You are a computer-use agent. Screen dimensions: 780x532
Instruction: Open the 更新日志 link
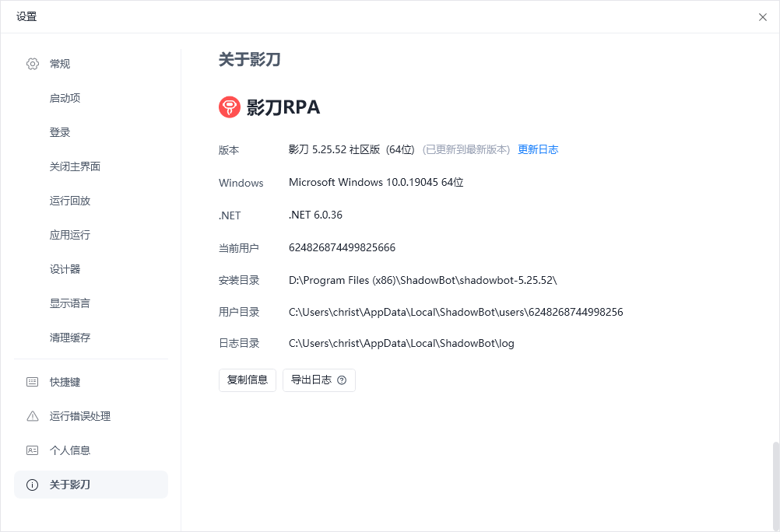pos(538,149)
